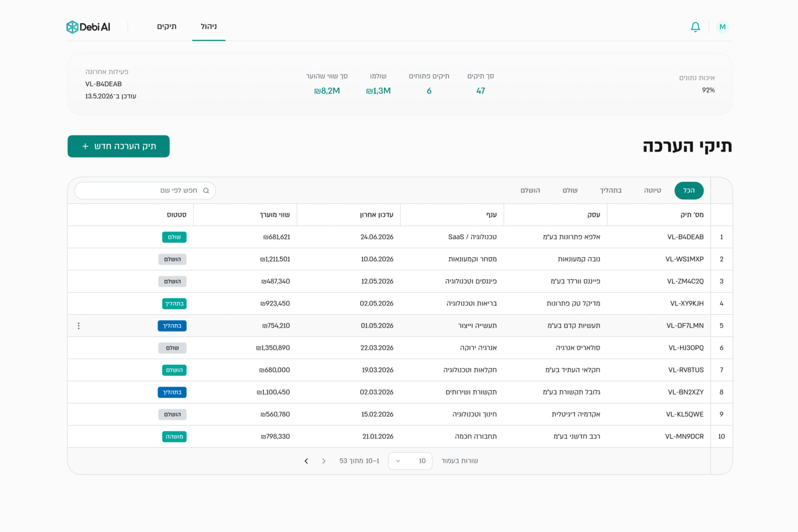Viewport: 798px width, 532px height.
Task: Click the 92% data quality value
Action: 708,90
